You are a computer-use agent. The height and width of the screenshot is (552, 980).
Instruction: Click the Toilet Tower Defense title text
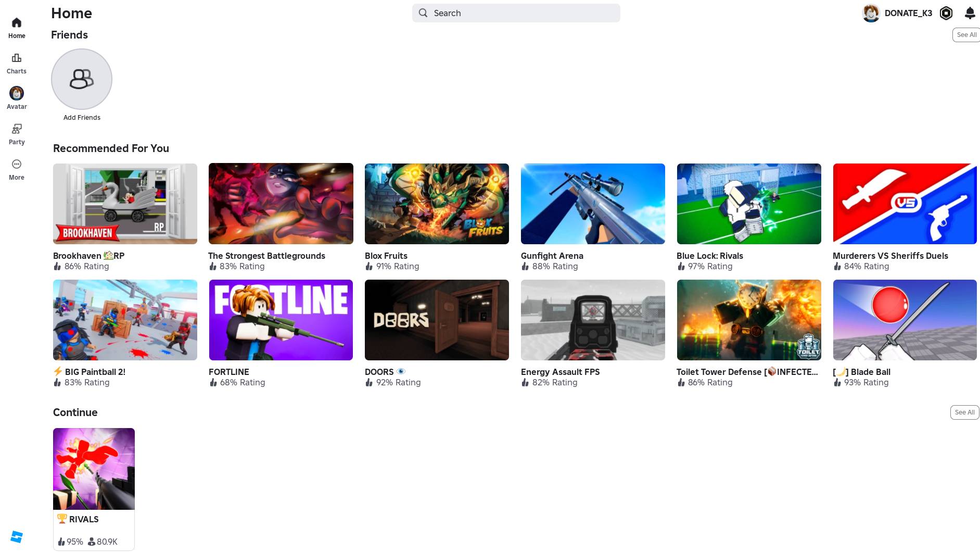tap(747, 372)
